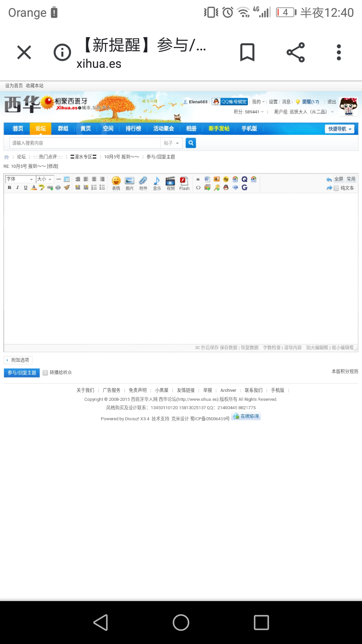Insert Flash content via Flash icon
Image resolution: width=362 pixels, height=644 pixels.
pos(184,183)
